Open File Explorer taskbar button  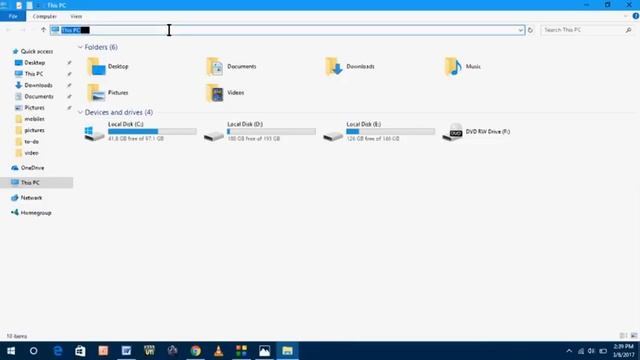pyautogui.click(x=287, y=351)
